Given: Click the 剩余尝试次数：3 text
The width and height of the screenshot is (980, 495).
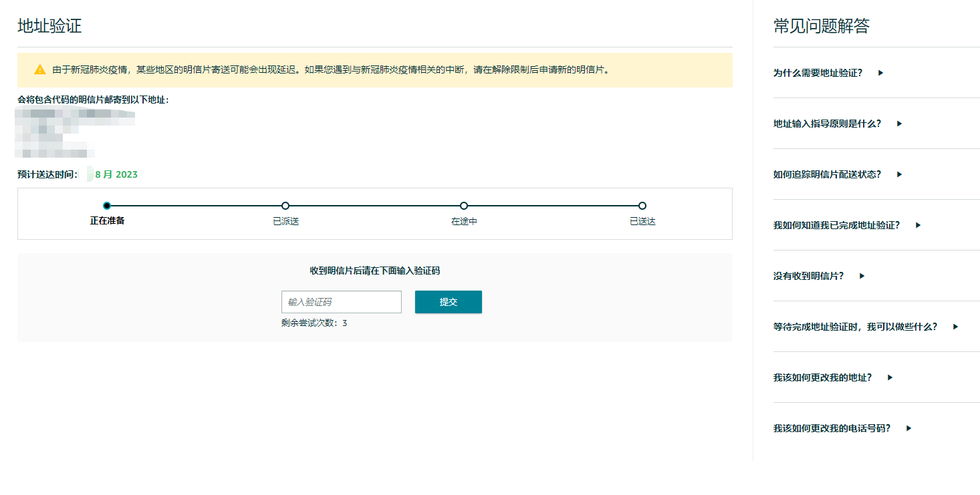Looking at the screenshot, I should click(x=314, y=323).
